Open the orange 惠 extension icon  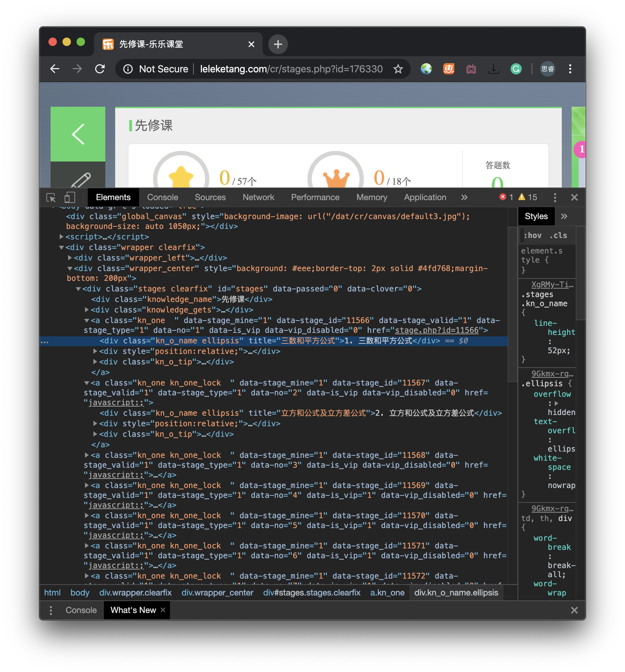(449, 69)
